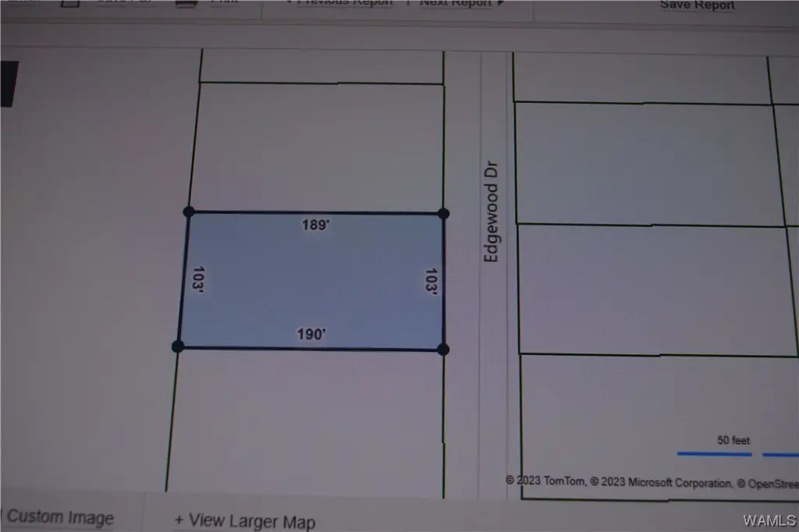This screenshot has width=799, height=532.
Task: Click the 50 feet scale bar
Action: click(714, 452)
